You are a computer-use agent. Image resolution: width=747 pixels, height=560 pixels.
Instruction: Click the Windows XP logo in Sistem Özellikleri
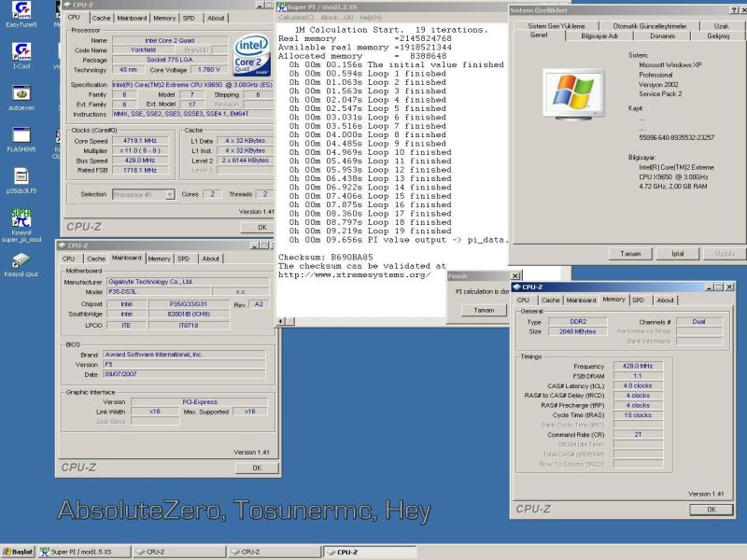(x=573, y=92)
